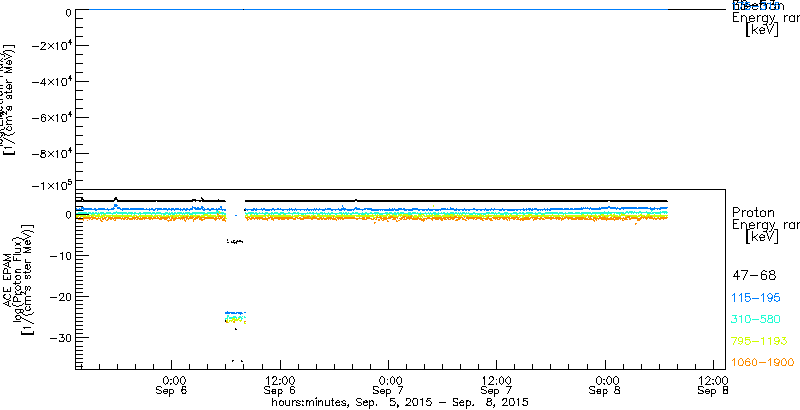The width and height of the screenshot is (800, 410).
Task: Select the '12:00 Sep 6' time axis label
Action: click(281, 386)
